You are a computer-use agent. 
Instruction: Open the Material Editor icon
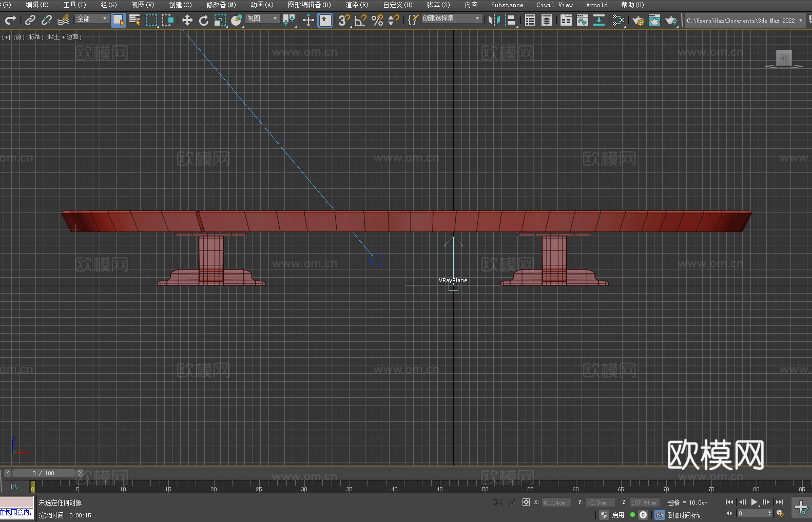point(618,20)
